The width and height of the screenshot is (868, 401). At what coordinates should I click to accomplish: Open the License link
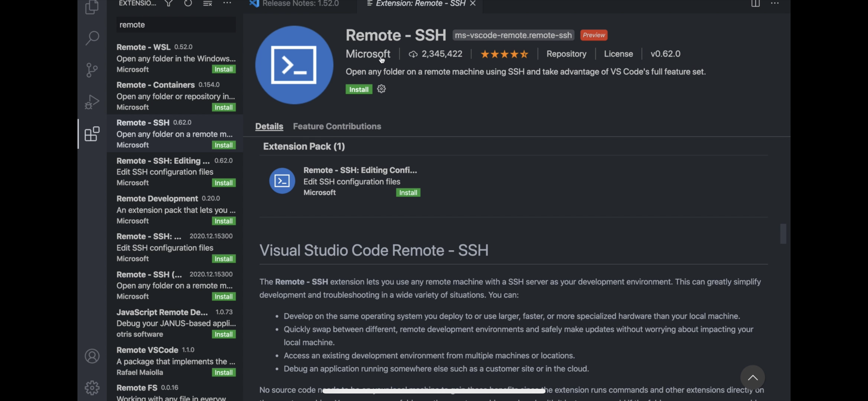pyautogui.click(x=618, y=54)
